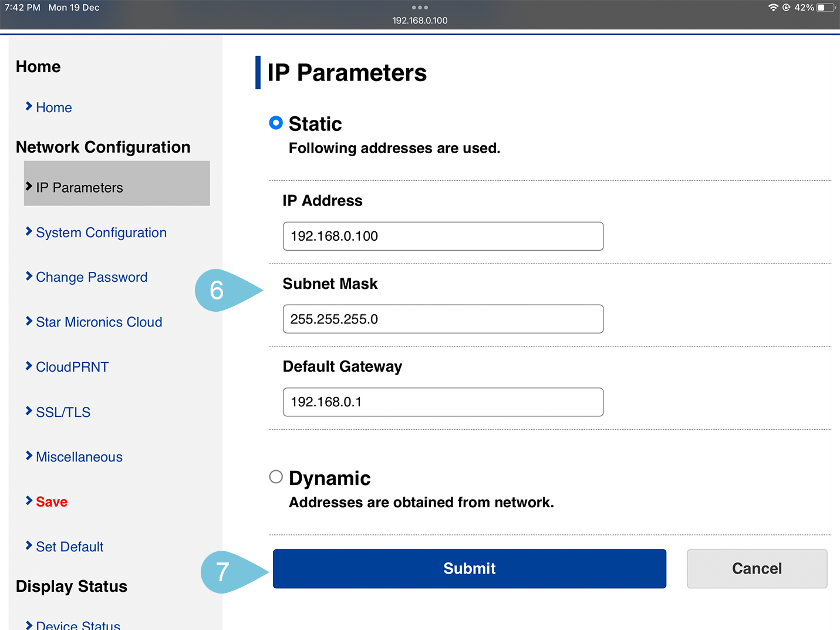Click the Subnet Mask input field
The height and width of the screenshot is (630, 840).
pyautogui.click(x=443, y=319)
